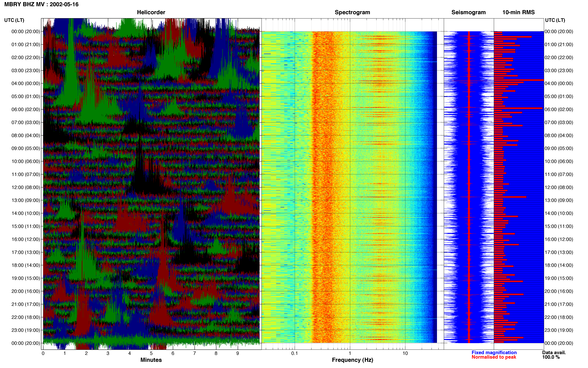Click the right '09:00 (05:00)' time label
This screenshot has width=588, height=368.
click(559, 148)
